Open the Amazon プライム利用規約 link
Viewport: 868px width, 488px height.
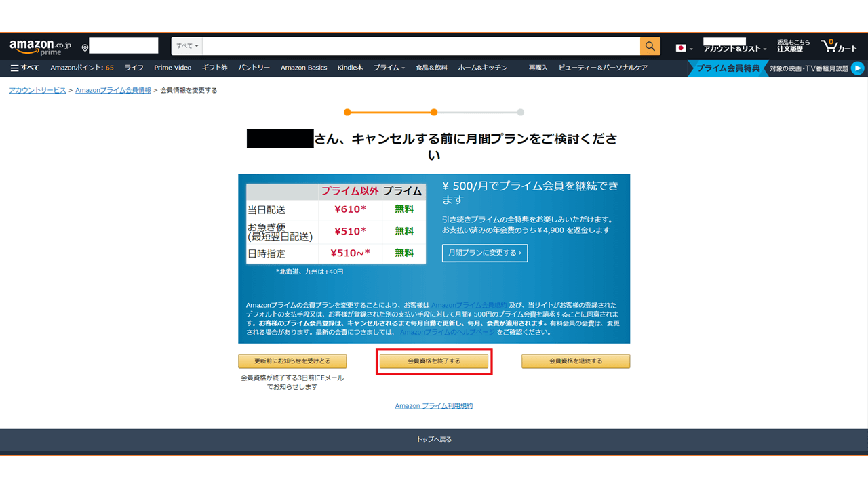[x=433, y=405]
